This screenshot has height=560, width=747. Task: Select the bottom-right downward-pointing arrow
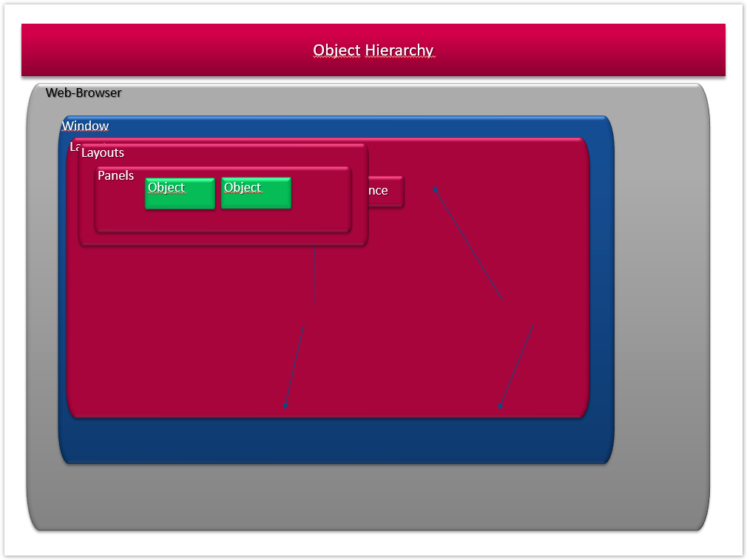coord(516,365)
